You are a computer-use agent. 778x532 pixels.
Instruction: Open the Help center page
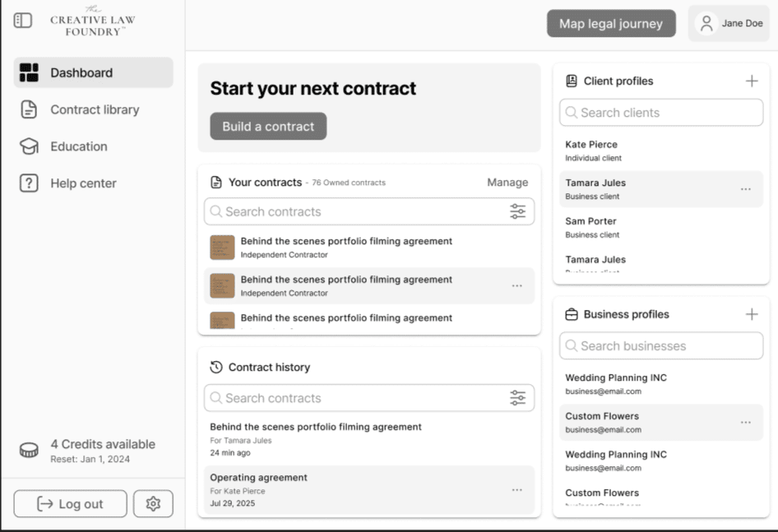click(82, 183)
